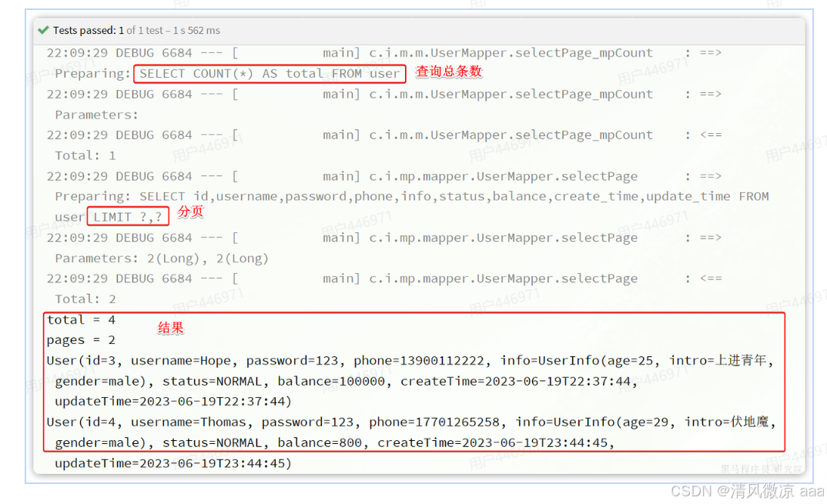
Task: Select the "updateTime=2023-06-19T22:37:44)" line
Action: click(173, 401)
